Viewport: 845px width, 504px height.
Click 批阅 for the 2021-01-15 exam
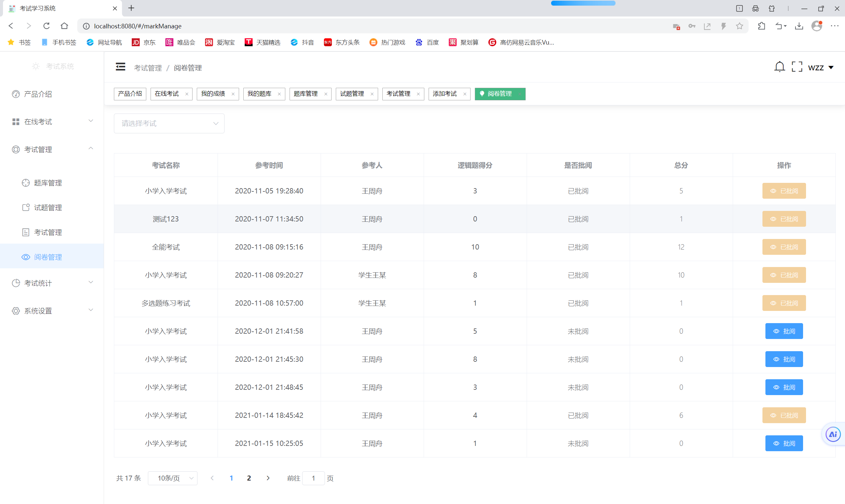tap(784, 443)
